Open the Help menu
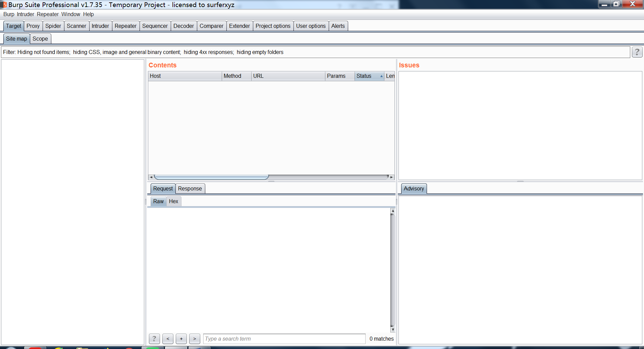 pos(89,14)
